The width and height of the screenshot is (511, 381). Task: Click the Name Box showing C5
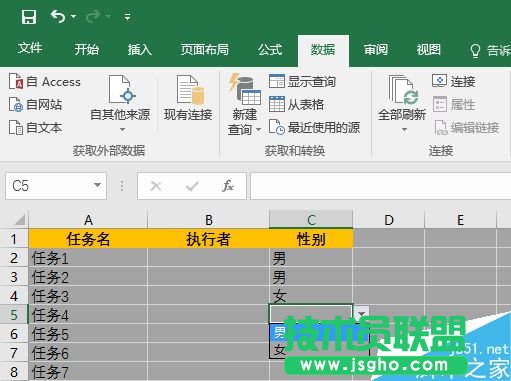tap(48, 186)
